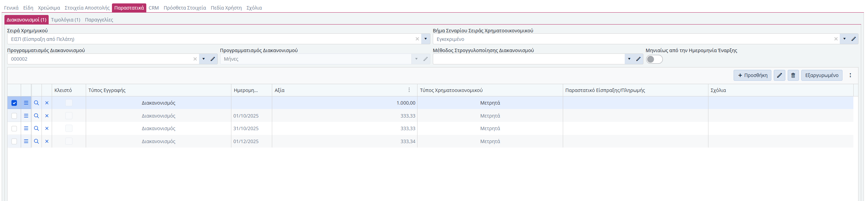The width and height of the screenshot is (868, 201).
Task: Open the Αξία column options menu
Action: (x=409, y=90)
